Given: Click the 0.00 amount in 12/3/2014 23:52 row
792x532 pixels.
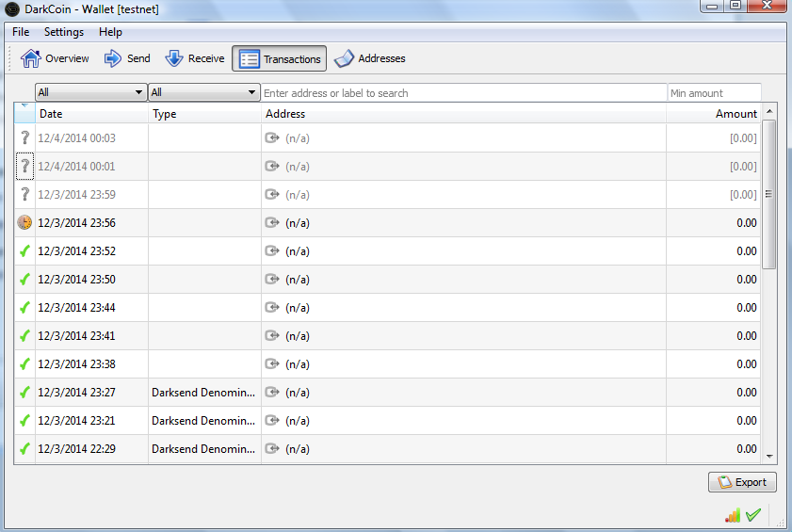Looking at the screenshot, I should tap(747, 251).
